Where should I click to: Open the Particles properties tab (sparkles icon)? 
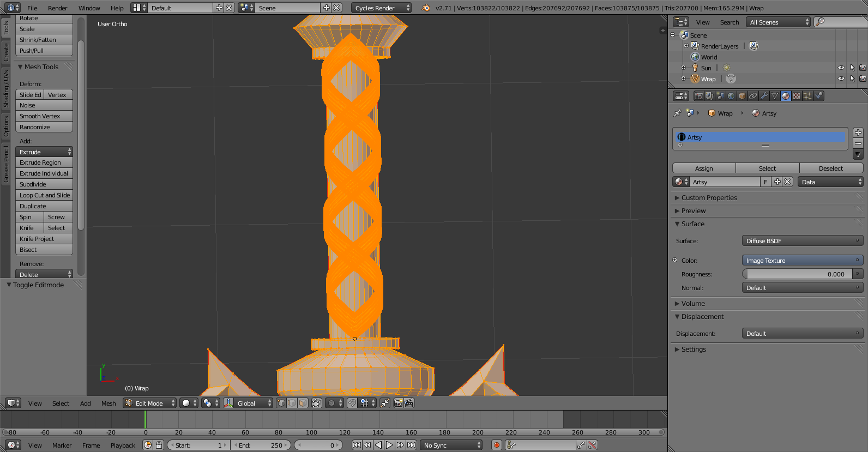coord(807,96)
